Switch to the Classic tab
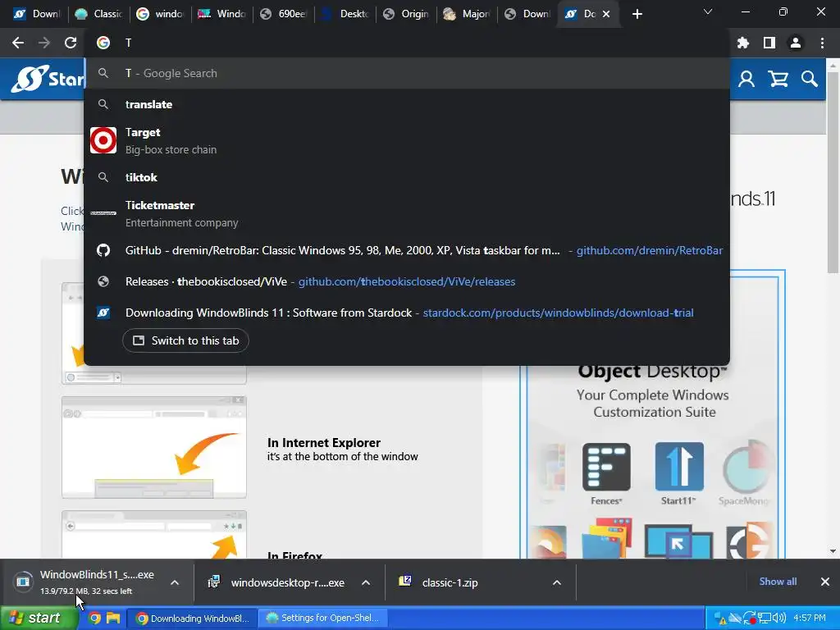This screenshot has width=840, height=630. [x=99, y=14]
